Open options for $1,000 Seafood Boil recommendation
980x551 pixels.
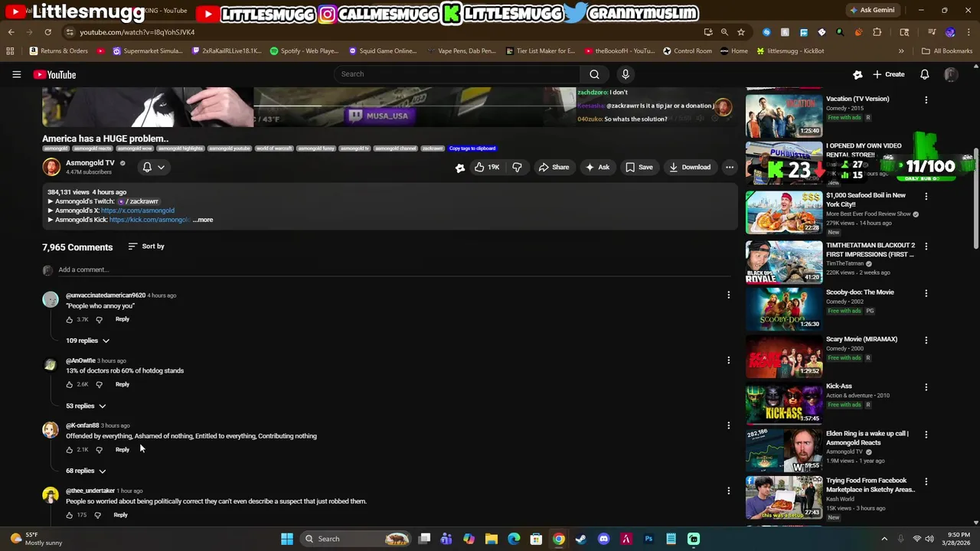tap(926, 197)
